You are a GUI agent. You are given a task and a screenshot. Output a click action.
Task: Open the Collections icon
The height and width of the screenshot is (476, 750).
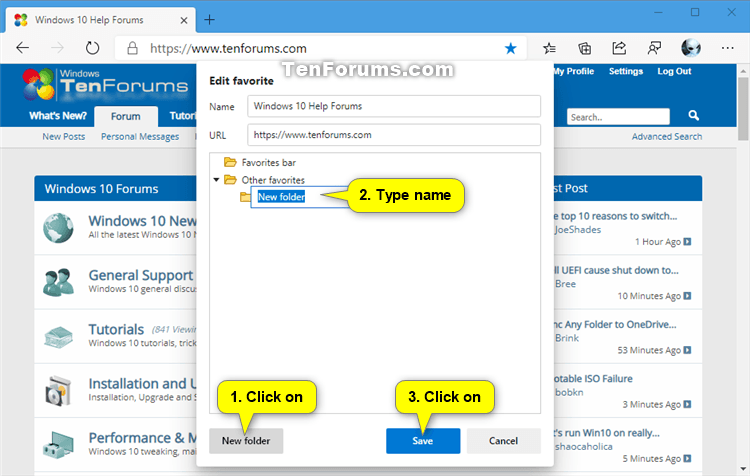(x=585, y=48)
